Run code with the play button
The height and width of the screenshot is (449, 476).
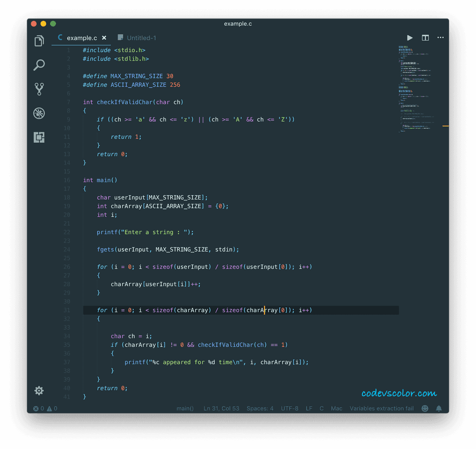coord(410,38)
